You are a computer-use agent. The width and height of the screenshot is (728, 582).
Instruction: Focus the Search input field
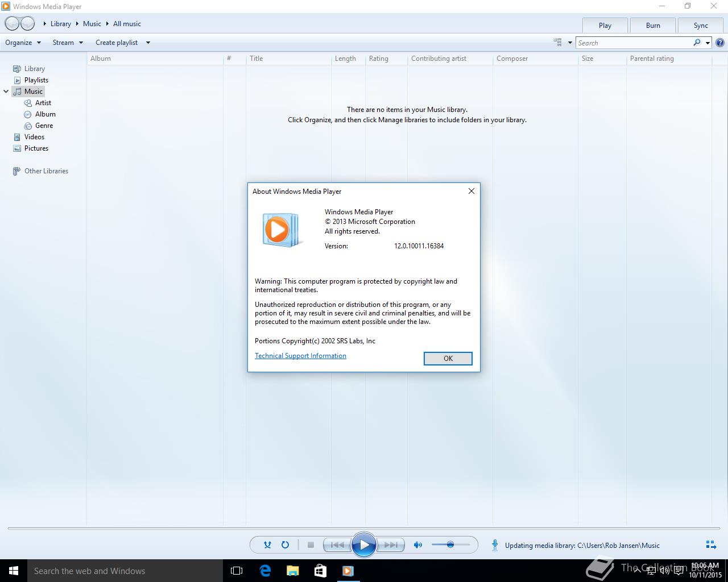click(634, 43)
